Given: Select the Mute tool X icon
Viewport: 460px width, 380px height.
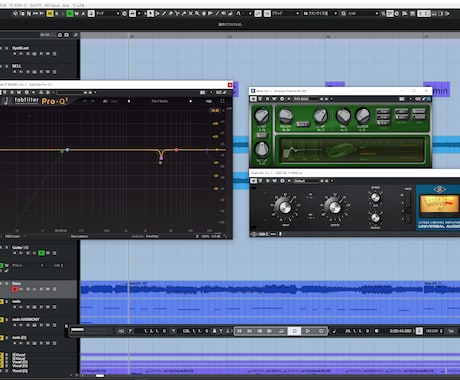Looking at the screenshot, I should click(190, 14).
